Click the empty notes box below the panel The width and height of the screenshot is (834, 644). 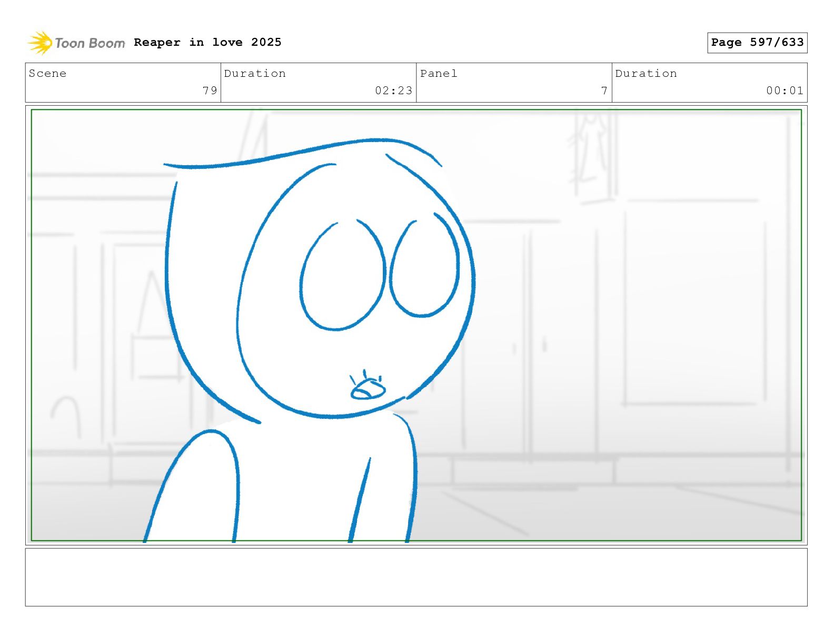[416, 577]
